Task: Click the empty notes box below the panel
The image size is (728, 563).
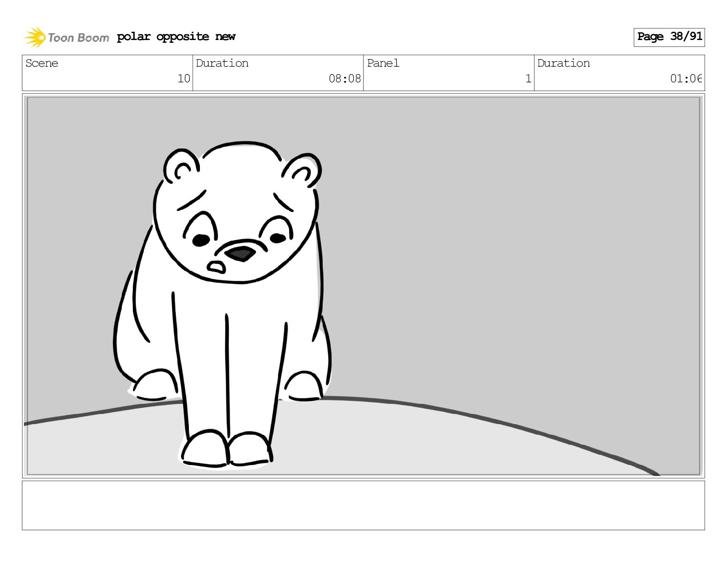Action: pos(363,506)
